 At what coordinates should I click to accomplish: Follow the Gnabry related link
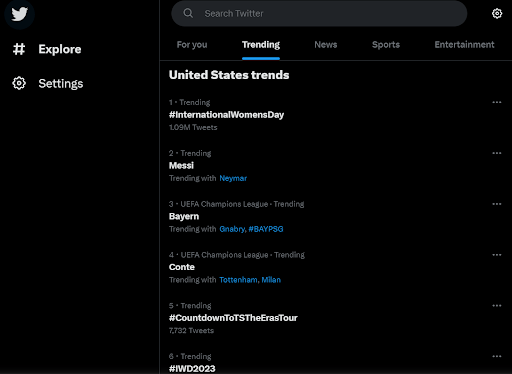(x=232, y=229)
